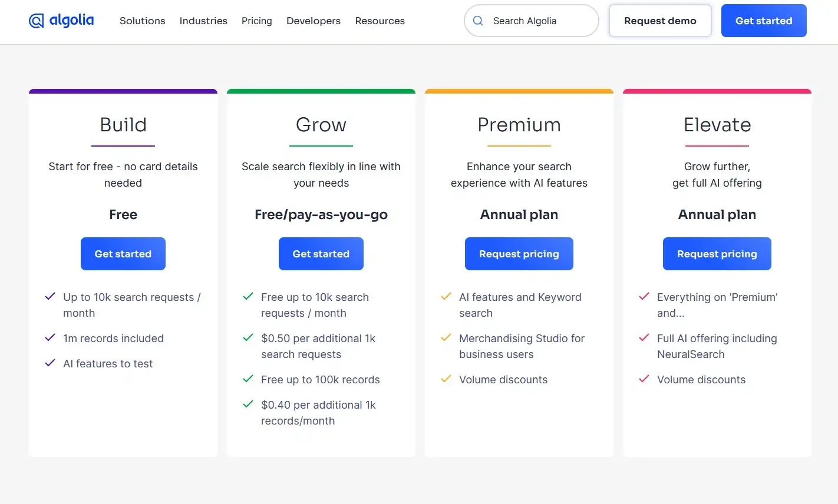The width and height of the screenshot is (838, 504).
Task: Click the 'Free' price under Build
Action: pyautogui.click(x=123, y=214)
